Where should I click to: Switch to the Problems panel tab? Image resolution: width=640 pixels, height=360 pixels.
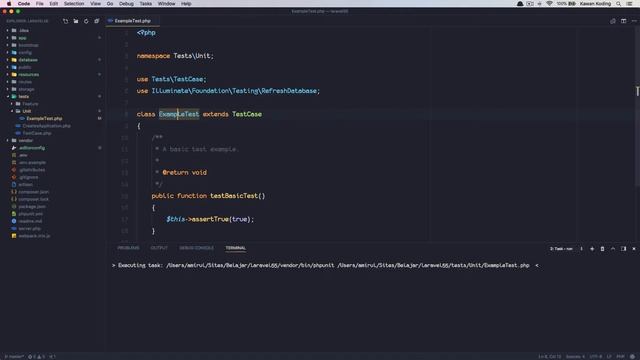tap(128, 248)
